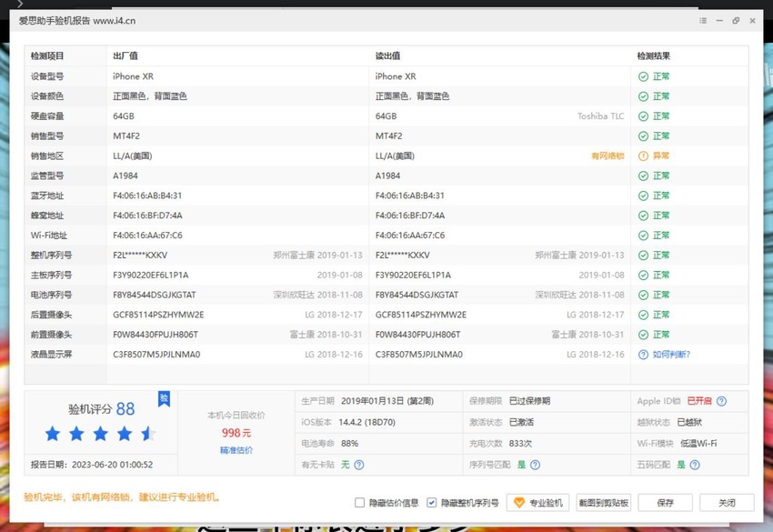Select the bottom warning 验机完毕 message
The height and width of the screenshot is (532, 773).
pos(121,497)
